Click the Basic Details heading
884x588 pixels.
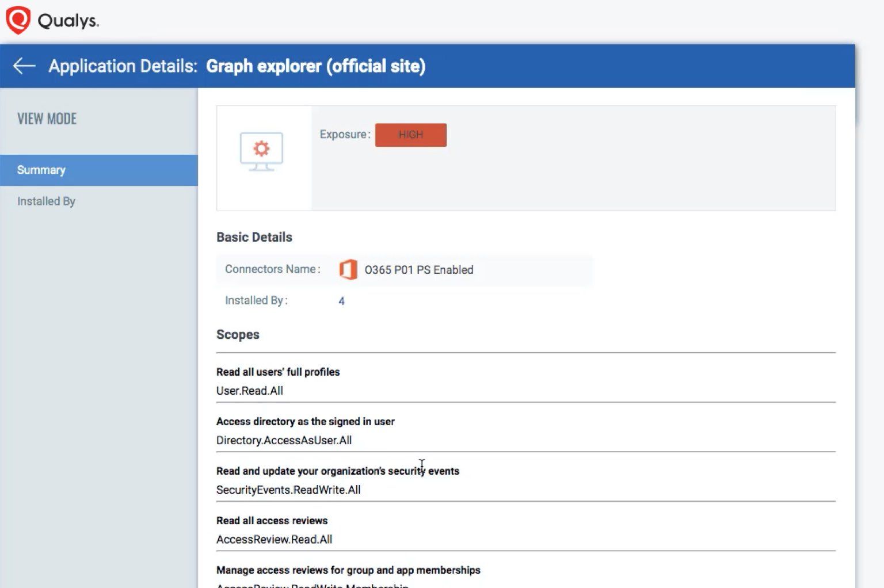tap(254, 237)
